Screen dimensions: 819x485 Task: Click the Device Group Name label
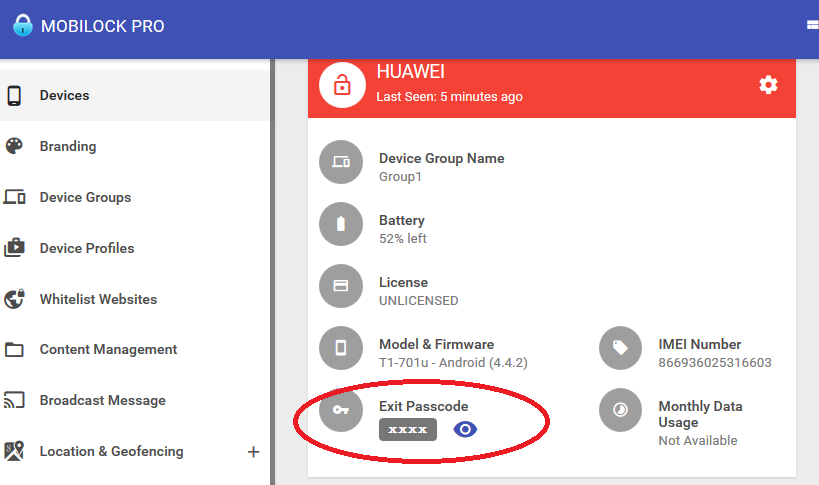coord(441,158)
